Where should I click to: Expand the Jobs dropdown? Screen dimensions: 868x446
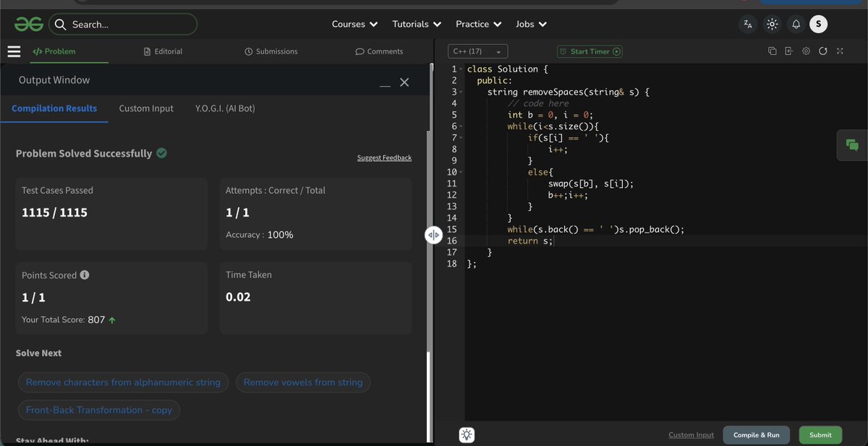point(531,24)
